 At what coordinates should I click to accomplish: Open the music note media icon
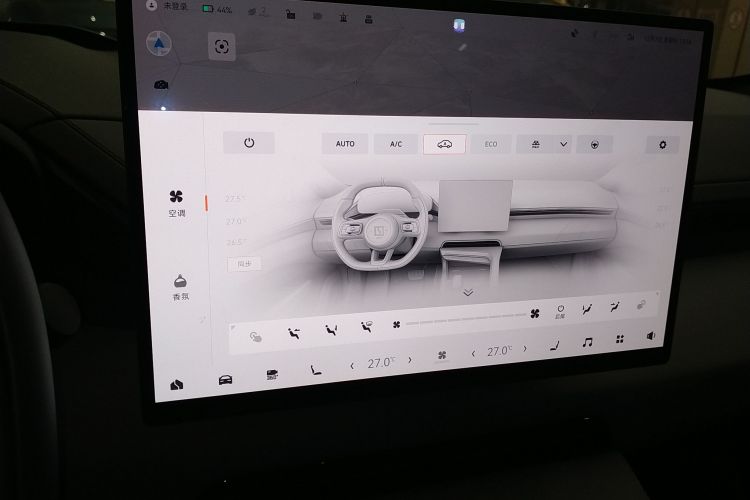[587, 342]
